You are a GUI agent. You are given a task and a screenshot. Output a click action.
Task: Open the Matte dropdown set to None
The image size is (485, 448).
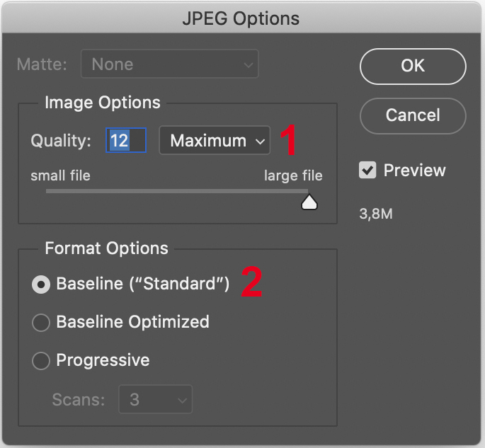(170, 65)
